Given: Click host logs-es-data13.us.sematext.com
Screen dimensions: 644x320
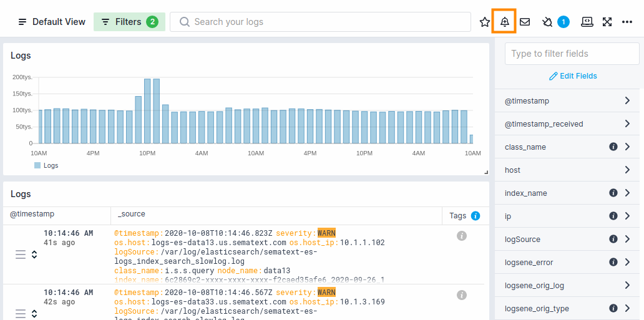Looking at the screenshot, I should pyautogui.click(x=220, y=243).
